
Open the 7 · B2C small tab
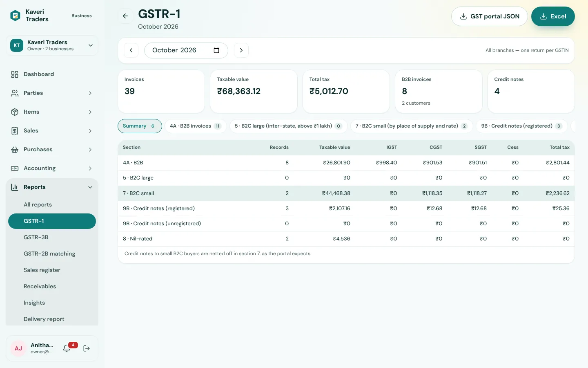pyautogui.click(x=412, y=126)
